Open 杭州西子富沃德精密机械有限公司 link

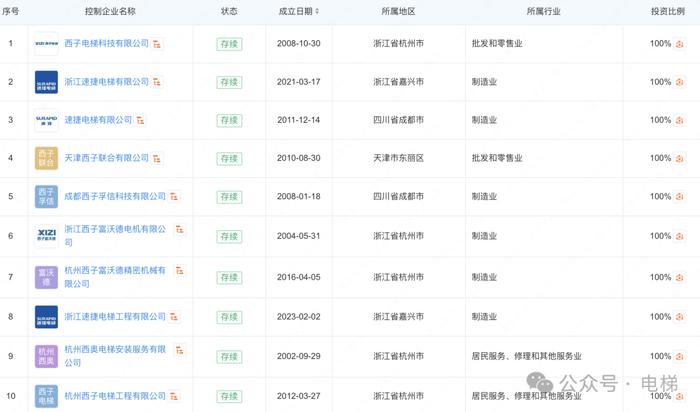coord(115,277)
